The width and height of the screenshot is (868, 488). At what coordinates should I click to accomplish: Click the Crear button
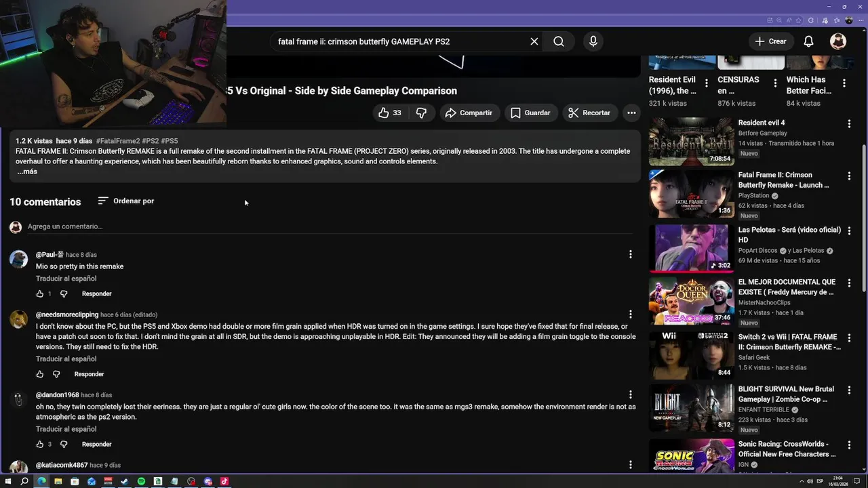(770, 41)
